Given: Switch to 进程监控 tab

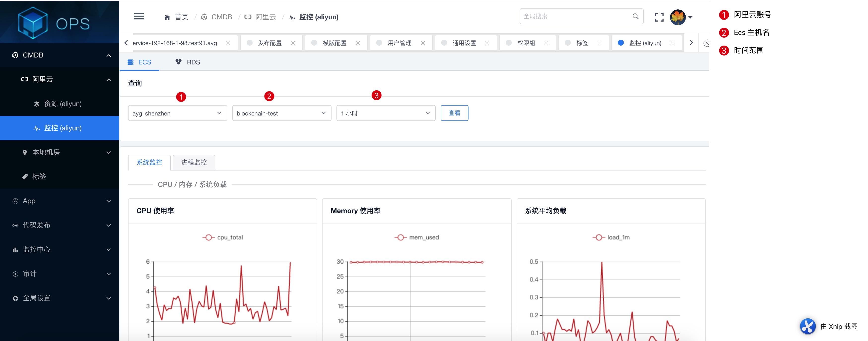Looking at the screenshot, I should (x=194, y=162).
